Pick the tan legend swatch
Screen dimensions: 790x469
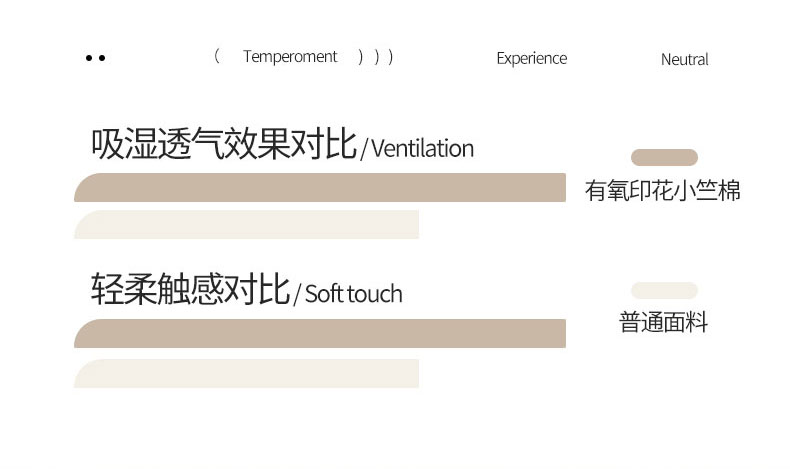(664, 157)
